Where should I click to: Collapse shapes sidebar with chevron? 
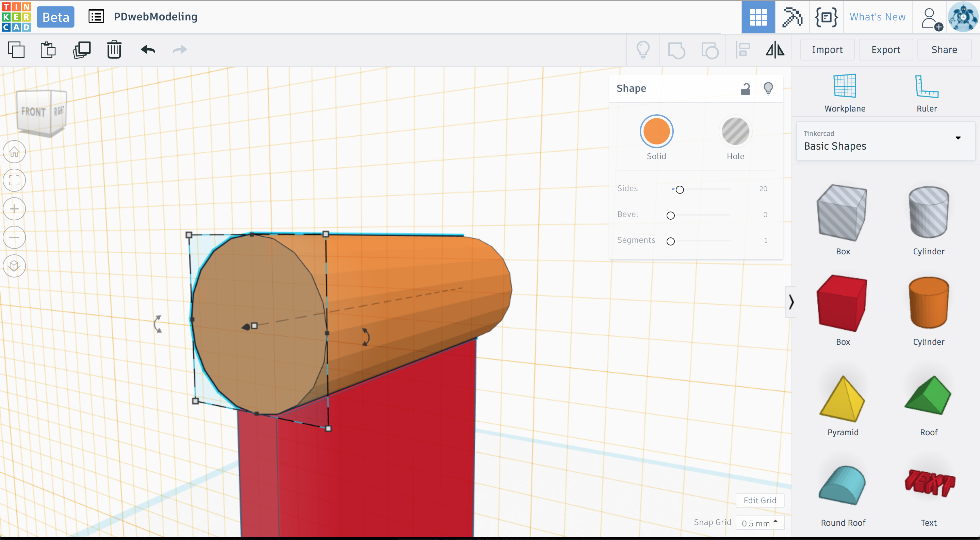tap(791, 302)
